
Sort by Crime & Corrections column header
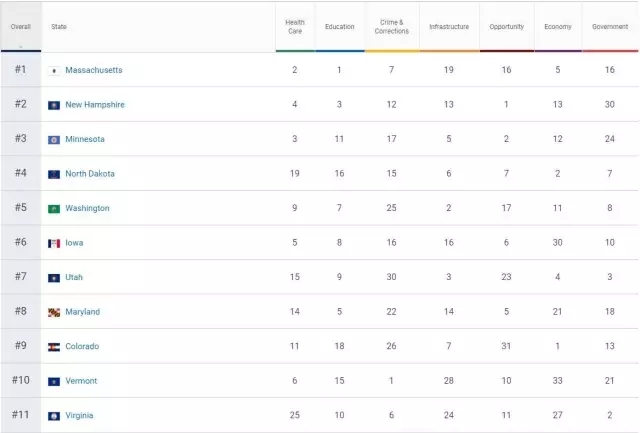[x=392, y=27]
